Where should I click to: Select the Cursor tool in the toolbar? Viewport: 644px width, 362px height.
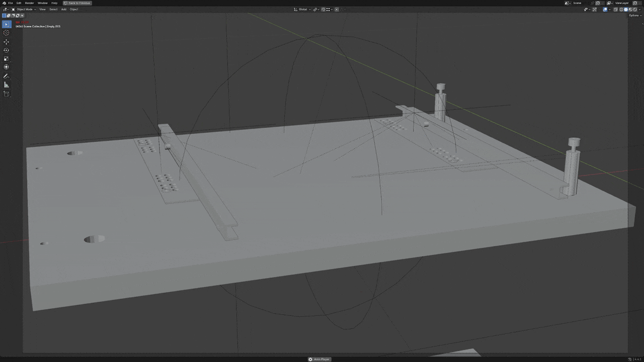pos(7,33)
